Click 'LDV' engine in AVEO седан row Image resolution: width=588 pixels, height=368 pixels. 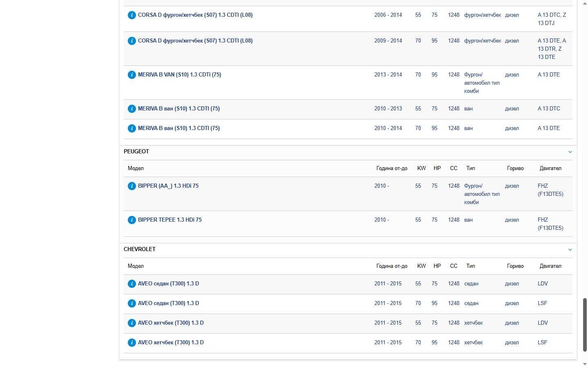543,283
